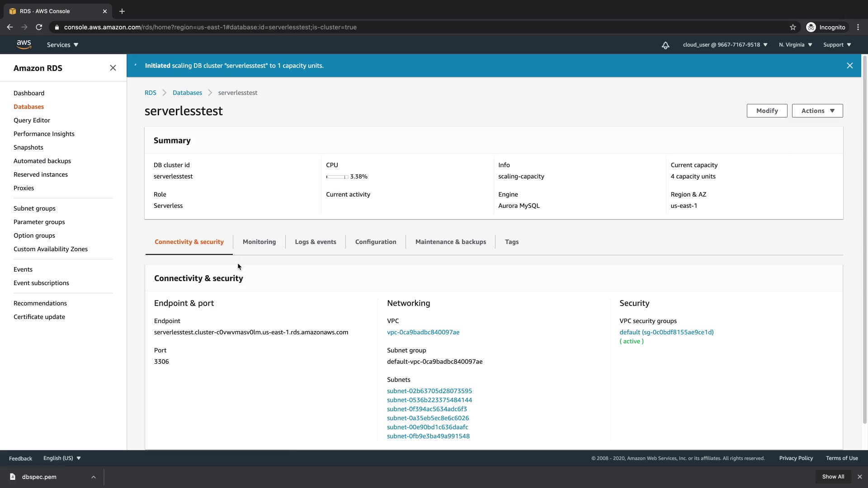Dismiss the scaling notification banner
Screen dimensions: 868x488
pyautogui.click(x=850, y=66)
